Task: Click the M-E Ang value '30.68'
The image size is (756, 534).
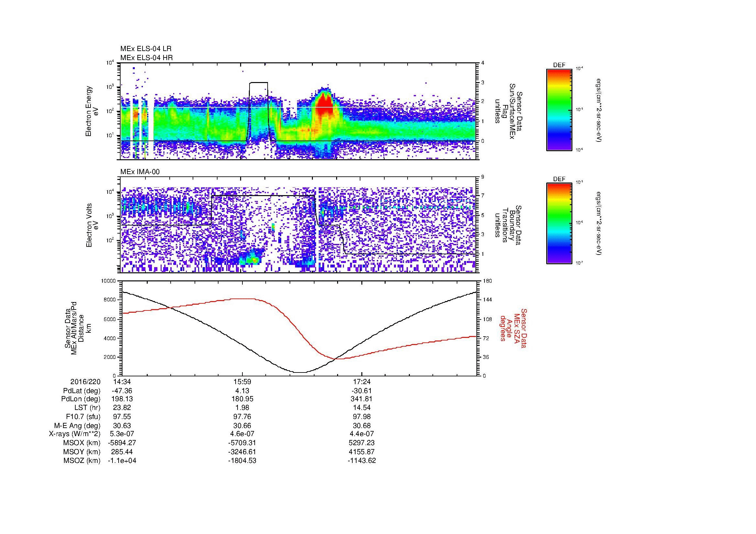Action: coord(362,426)
